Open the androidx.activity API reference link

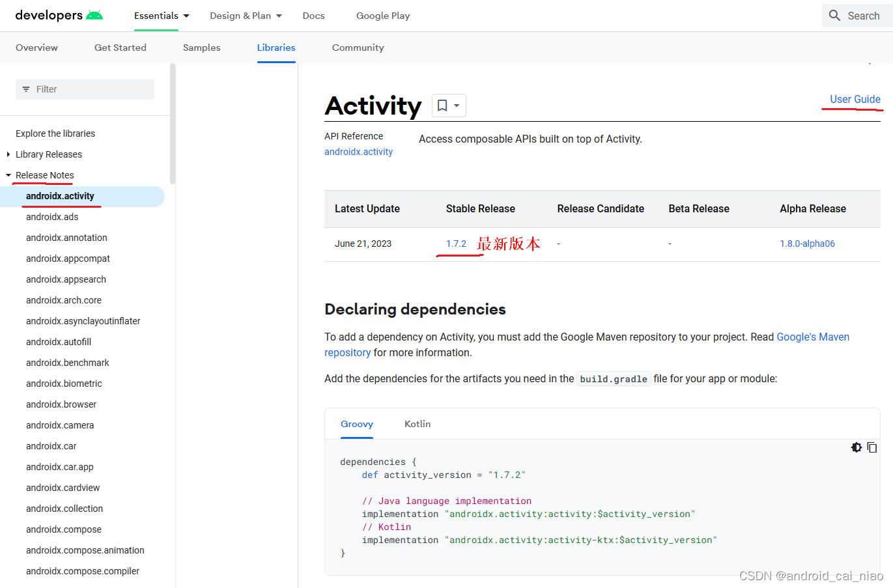pyautogui.click(x=359, y=152)
